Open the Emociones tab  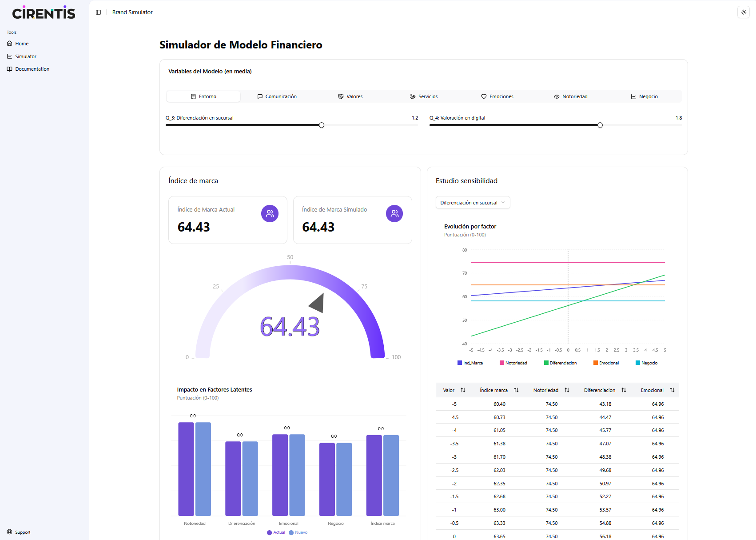[497, 96]
